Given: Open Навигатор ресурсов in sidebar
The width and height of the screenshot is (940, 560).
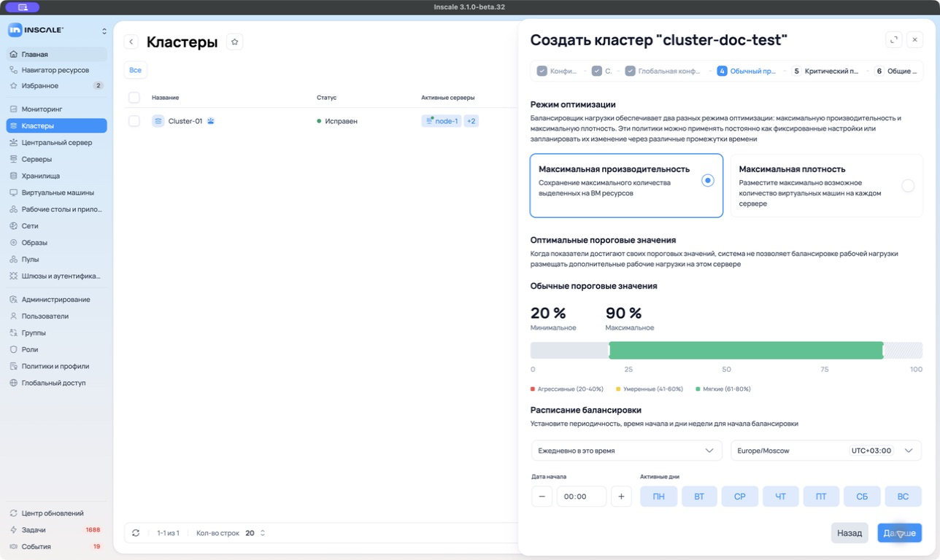Looking at the screenshot, I should point(56,70).
